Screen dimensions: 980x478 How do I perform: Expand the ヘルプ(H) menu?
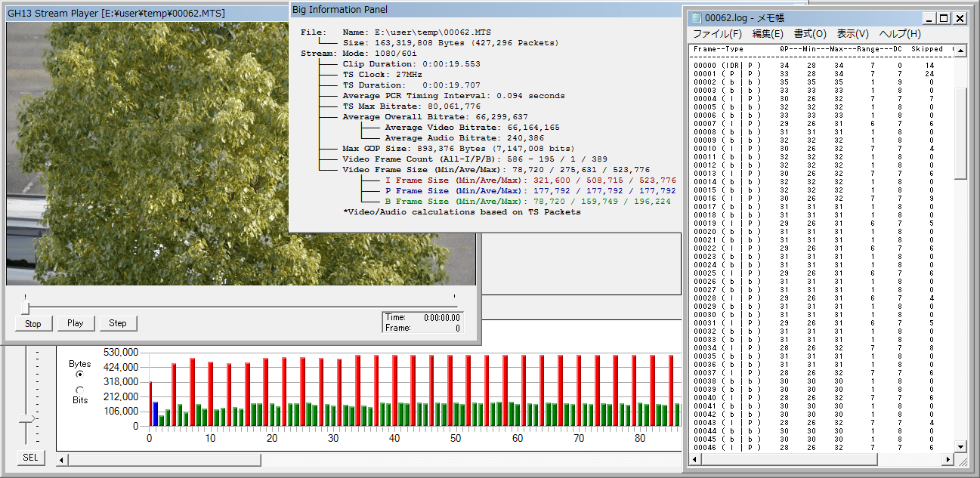pos(900,34)
